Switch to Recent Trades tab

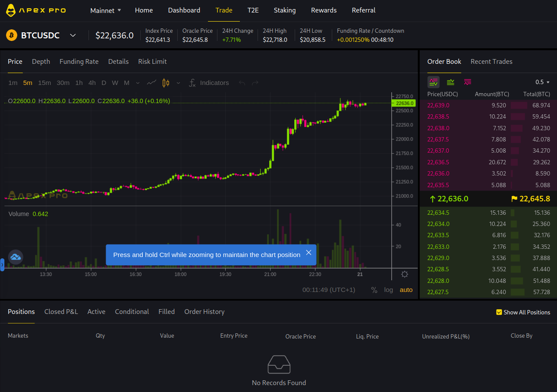(491, 62)
